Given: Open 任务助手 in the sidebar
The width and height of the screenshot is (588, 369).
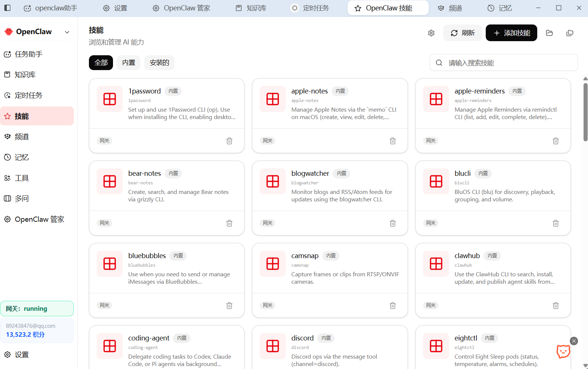Looking at the screenshot, I should (37, 54).
